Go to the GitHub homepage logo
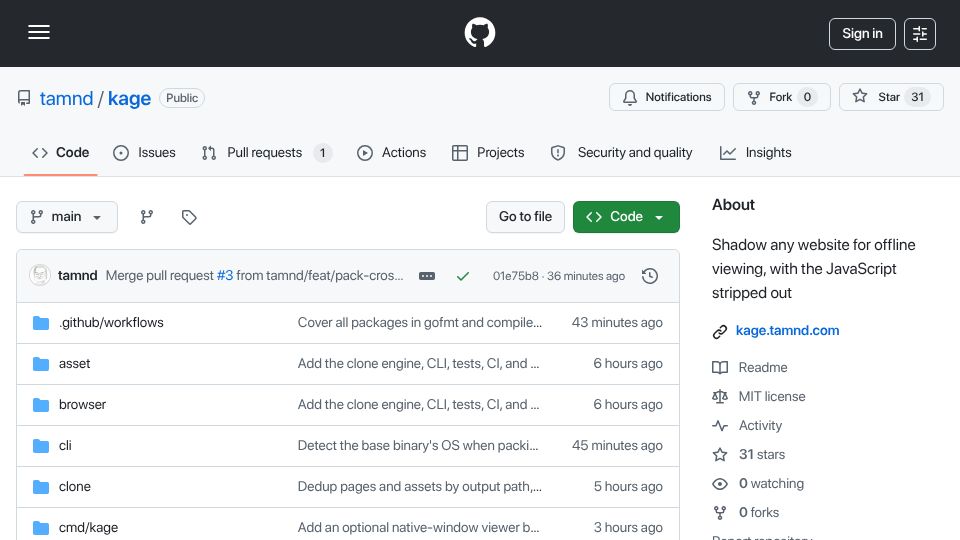This screenshot has height=540, width=960. [x=479, y=32]
